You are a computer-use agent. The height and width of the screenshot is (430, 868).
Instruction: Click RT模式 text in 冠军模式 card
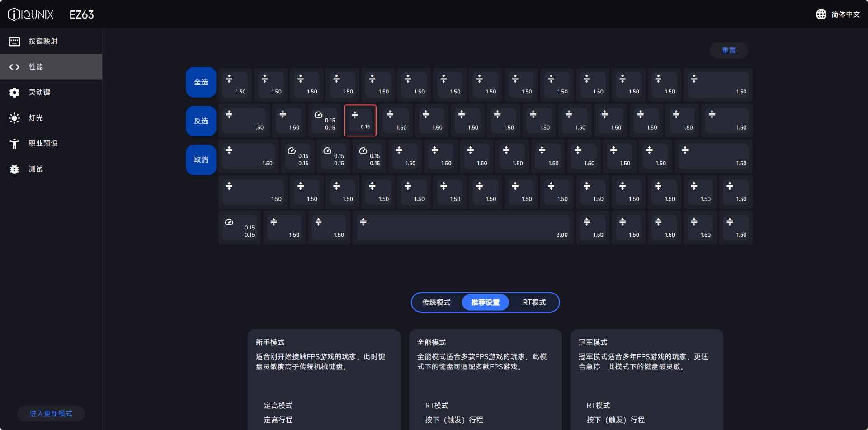[599, 406]
